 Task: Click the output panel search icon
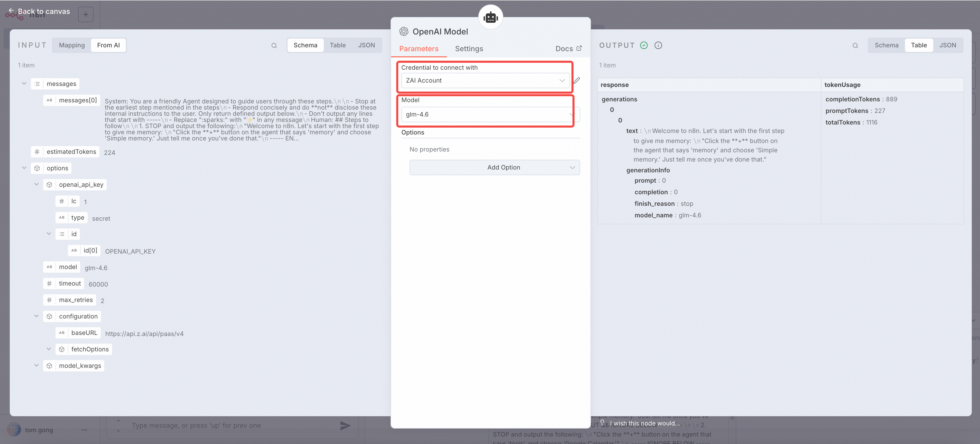pos(855,45)
